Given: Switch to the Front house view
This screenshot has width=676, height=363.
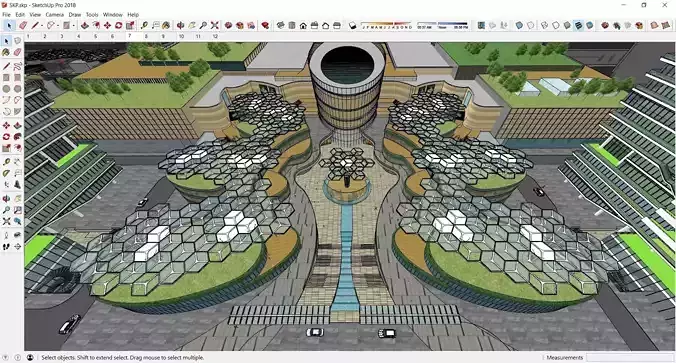Looking at the screenshot, I should tap(303, 25).
